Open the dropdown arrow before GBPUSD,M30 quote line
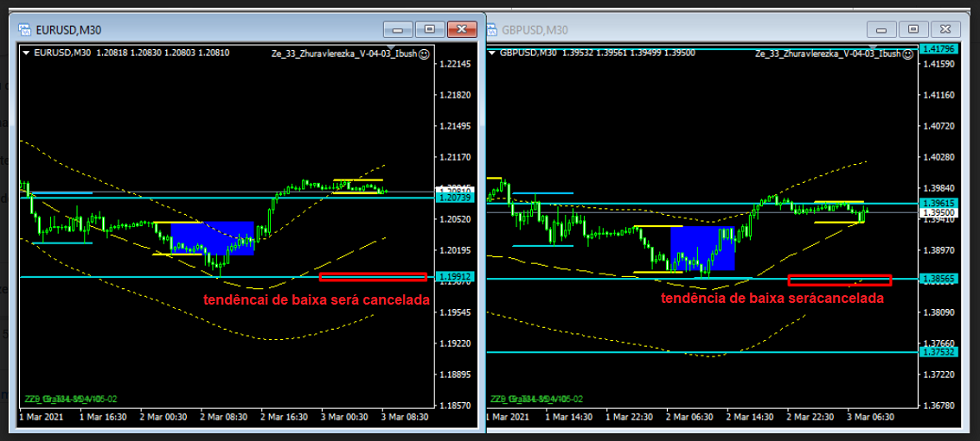The width and height of the screenshot is (980, 441). point(493,54)
